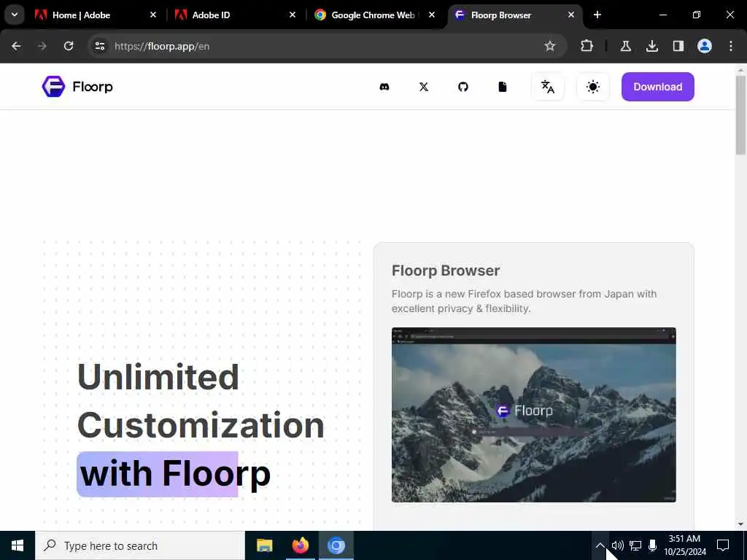
Task: Open a new tab with the plus button
Action: click(597, 15)
